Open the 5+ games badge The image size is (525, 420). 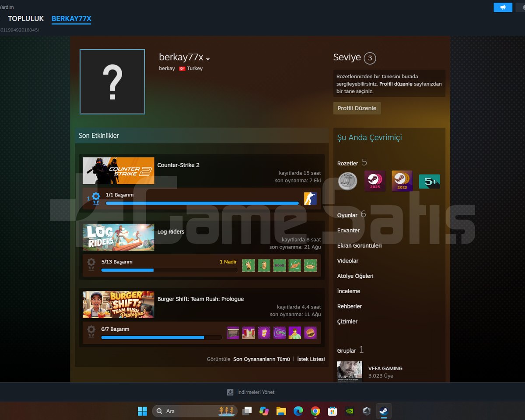(x=429, y=181)
